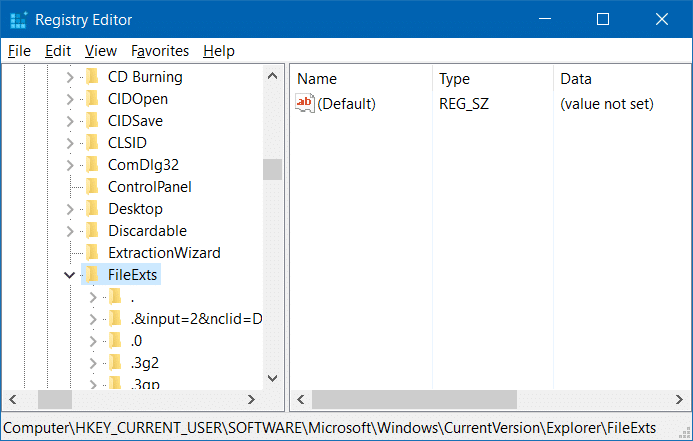
Task: Select the ExtractionWizard folder icon
Action: tap(92, 253)
